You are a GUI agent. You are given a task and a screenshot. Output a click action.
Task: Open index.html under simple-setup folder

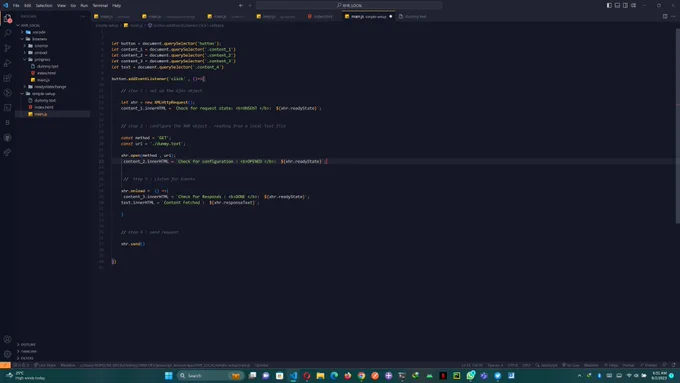pyautogui.click(x=43, y=107)
